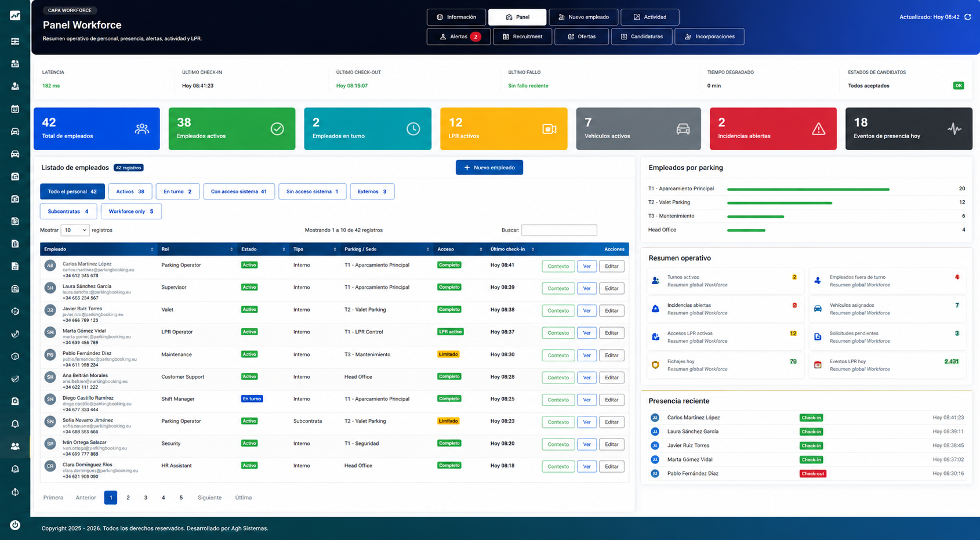Select the Todo el personal 42 filter
Screen dimensions: 980x540
(72, 191)
